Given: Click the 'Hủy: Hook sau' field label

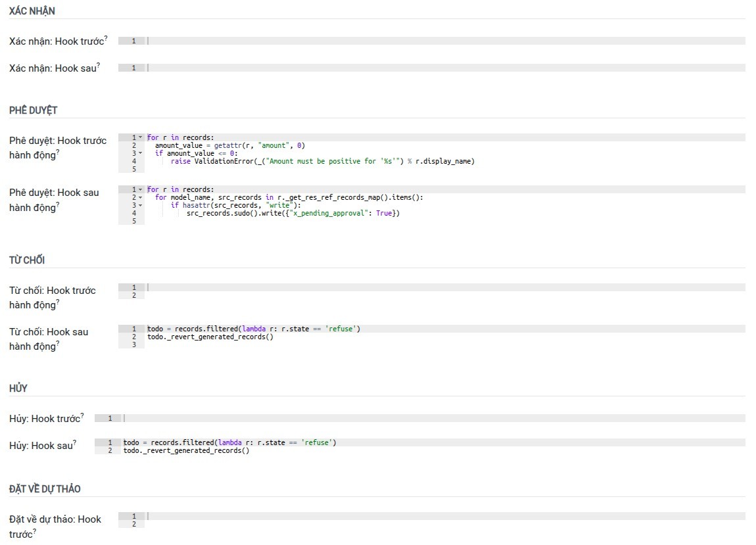Looking at the screenshot, I should (x=41, y=446).
